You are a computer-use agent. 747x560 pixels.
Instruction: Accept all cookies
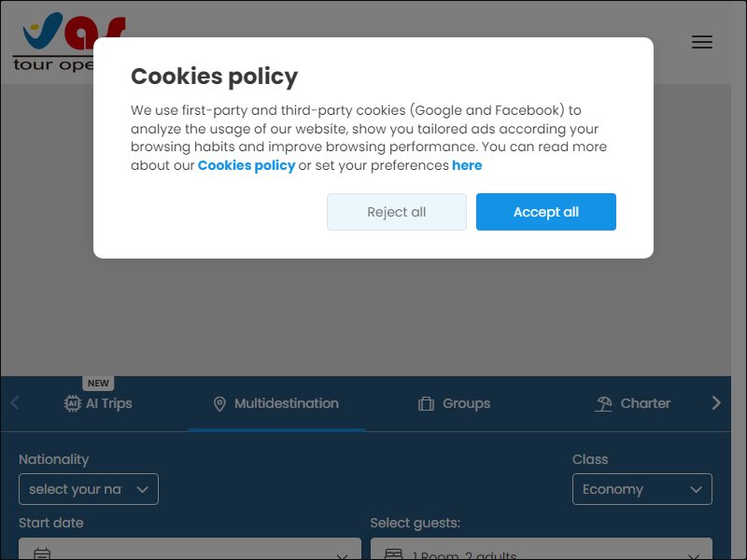[546, 212]
